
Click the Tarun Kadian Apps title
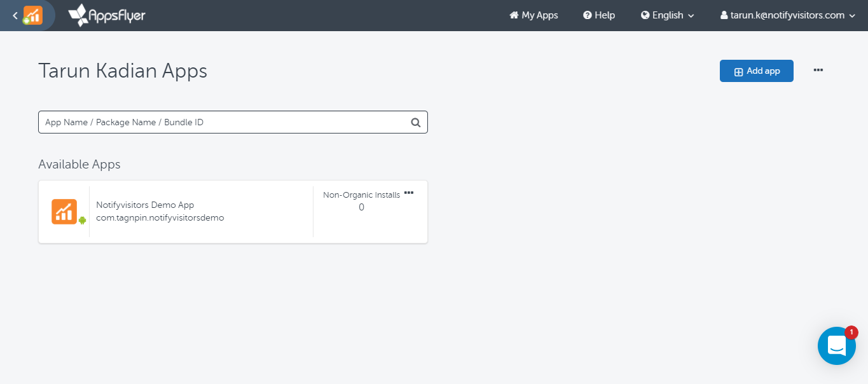[123, 71]
